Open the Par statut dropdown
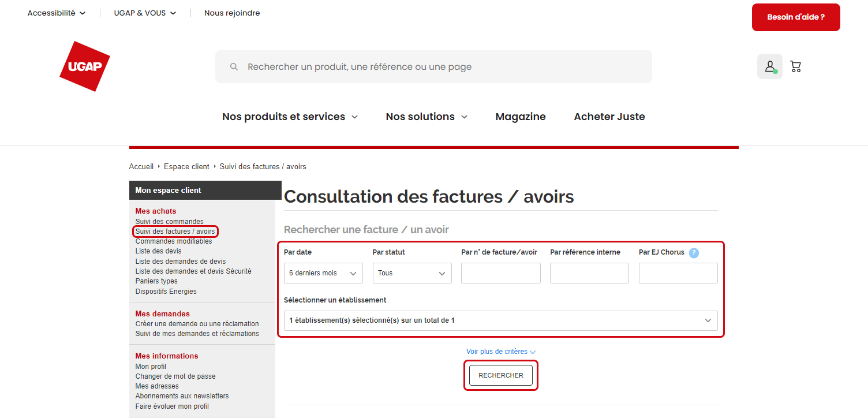 point(412,273)
